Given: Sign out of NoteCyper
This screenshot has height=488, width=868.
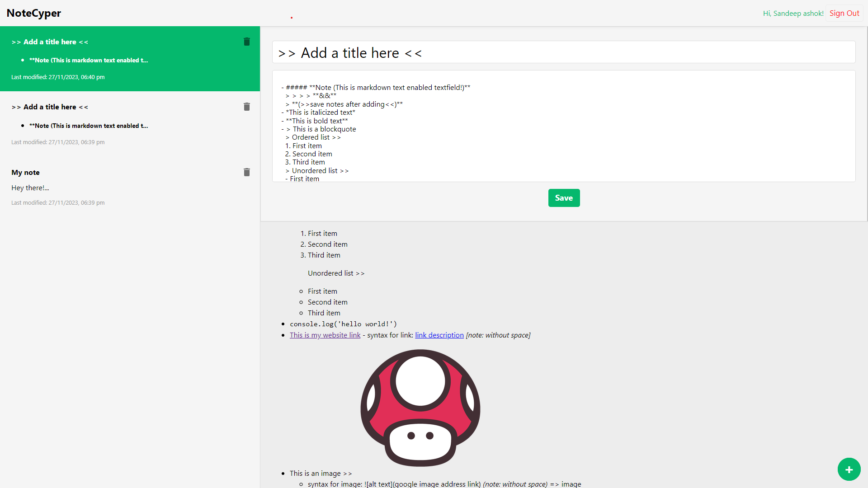Looking at the screenshot, I should pos(844,13).
